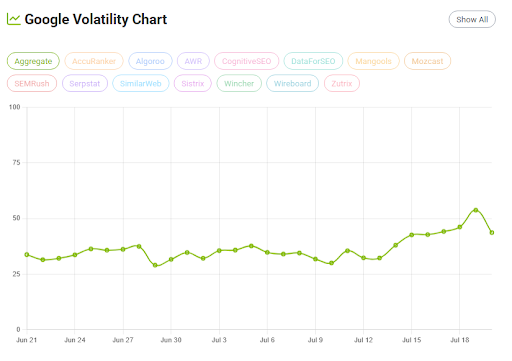This screenshot has width=512, height=361.
Task: Toggle the Aggregate series pill
Action: pyautogui.click(x=33, y=61)
